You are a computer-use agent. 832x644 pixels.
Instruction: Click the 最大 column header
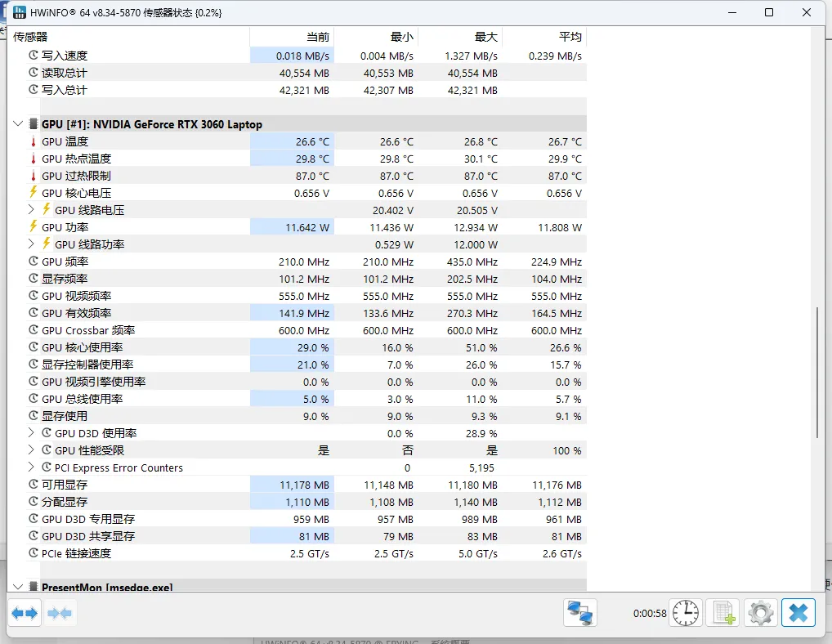coord(461,37)
